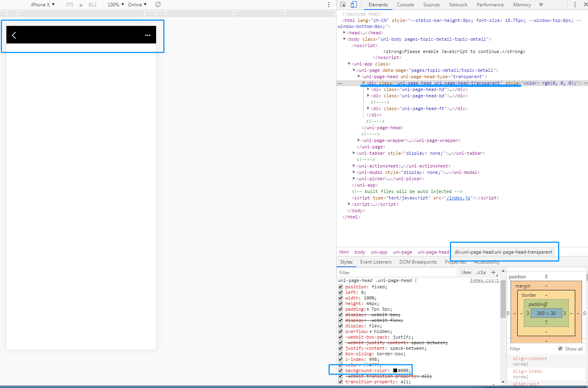Uncheck the background-color property
The image size is (588, 388).
[x=341, y=370]
